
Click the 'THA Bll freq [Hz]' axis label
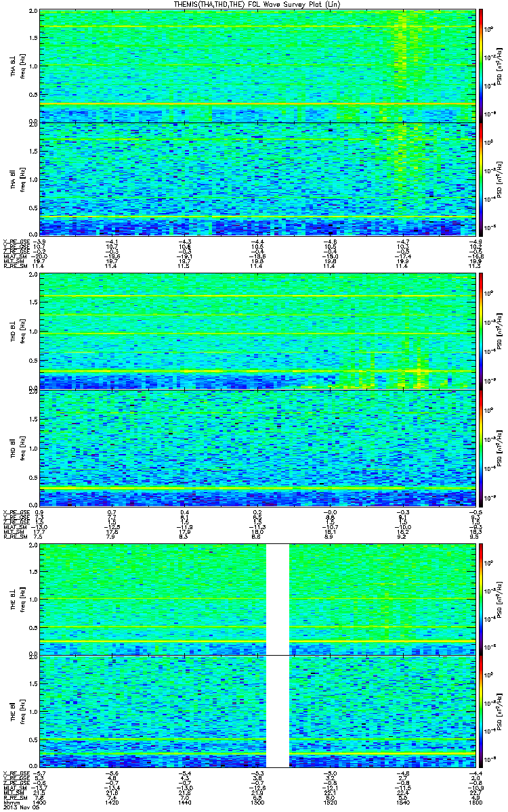pyautogui.click(x=17, y=179)
